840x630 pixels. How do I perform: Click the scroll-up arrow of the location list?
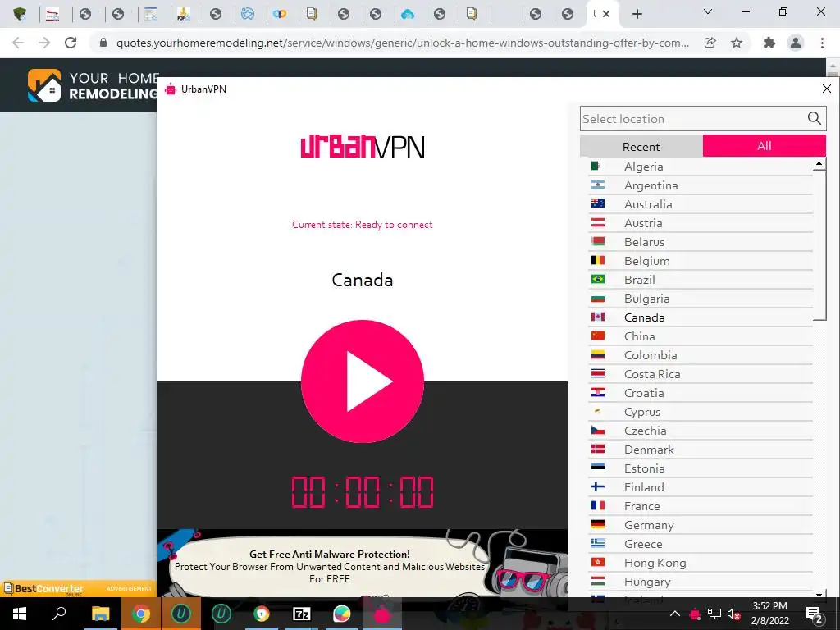pos(819,164)
